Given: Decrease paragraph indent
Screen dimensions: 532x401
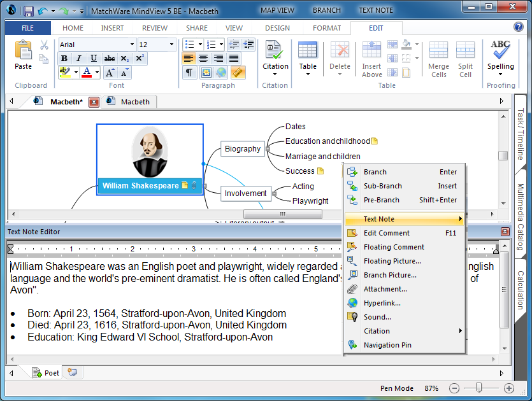Looking at the screenshot, I should tap(234, 45).
